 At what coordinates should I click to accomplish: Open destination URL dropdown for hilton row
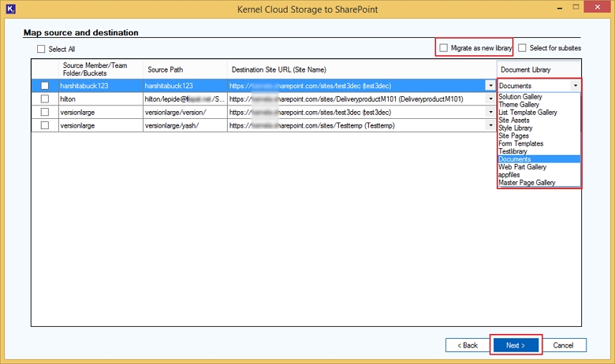[x=490, y=99]
